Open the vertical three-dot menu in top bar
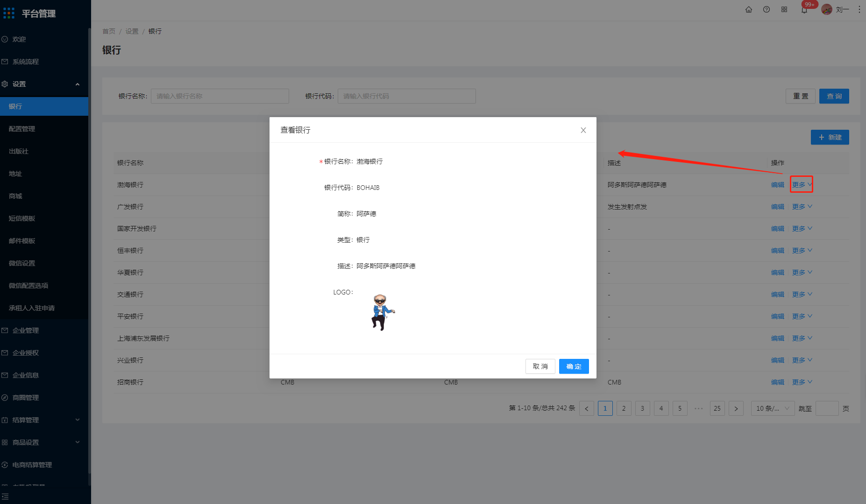 coord(859,9)
